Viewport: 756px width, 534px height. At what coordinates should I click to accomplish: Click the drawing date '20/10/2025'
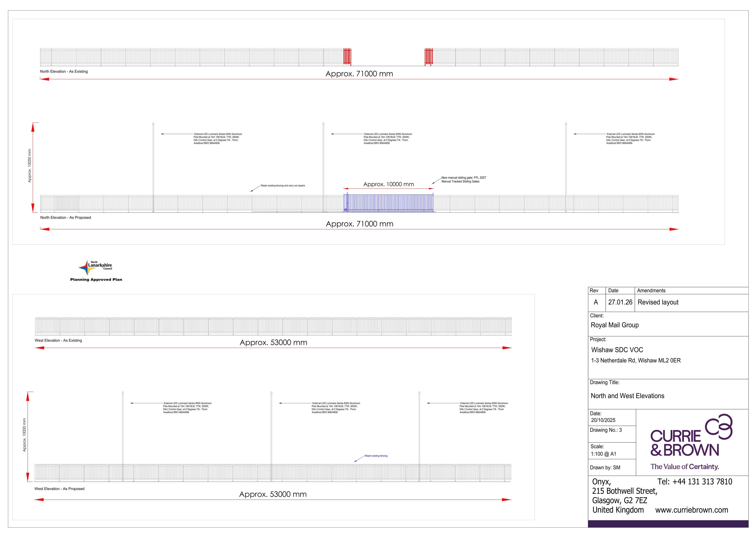point(603,420)
